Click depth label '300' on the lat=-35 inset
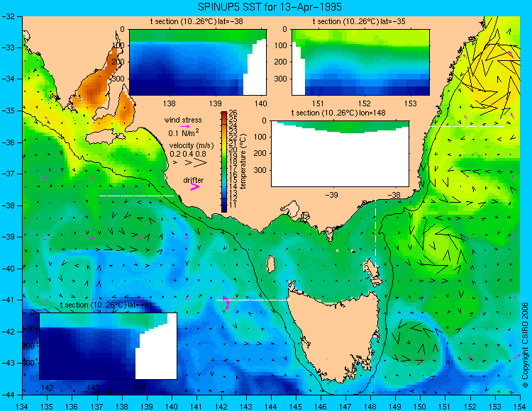This screenshot has height=411, width=532. tap(281, 79)
